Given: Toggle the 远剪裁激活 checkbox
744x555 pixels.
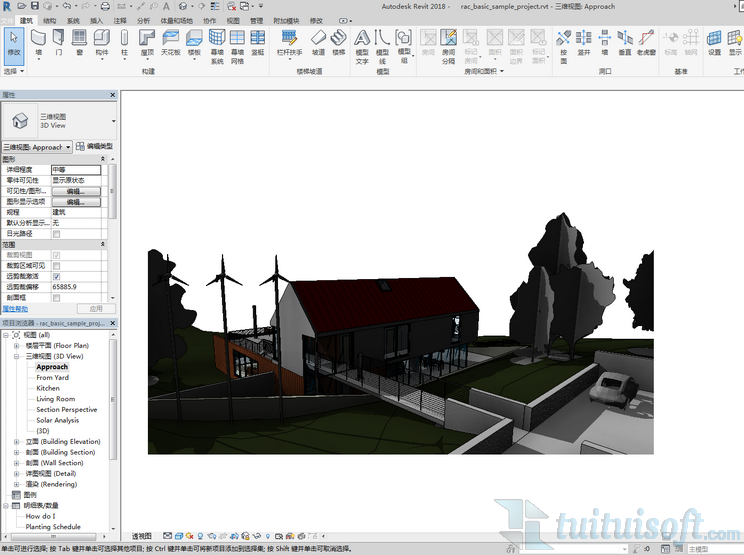Looking at the screenshot, I should (57, 276).
